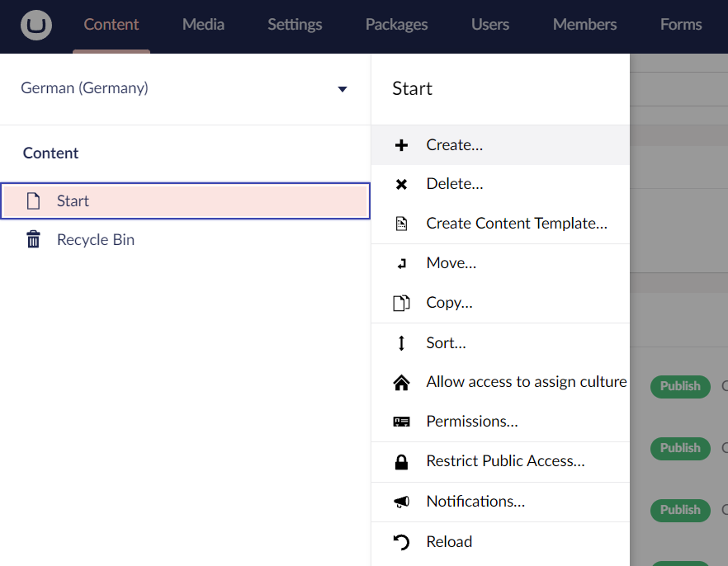Click the Permissions card icon
The width and height of the screenshot is (728, 566).
401,422
